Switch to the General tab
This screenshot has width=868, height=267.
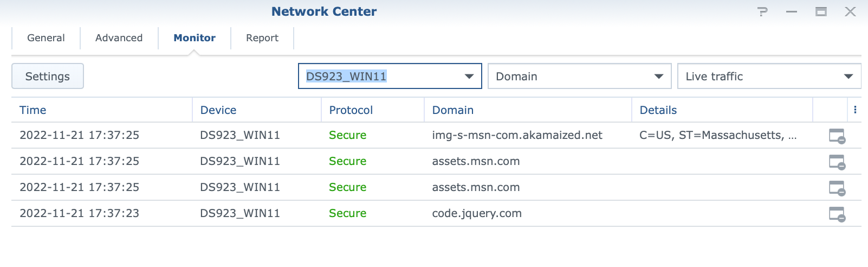pyautogui.click(x=46, y=38)
